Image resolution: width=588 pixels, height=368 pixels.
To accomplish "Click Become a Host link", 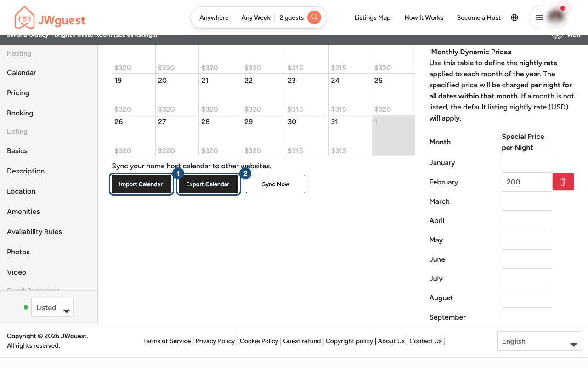I will (479, 17).
